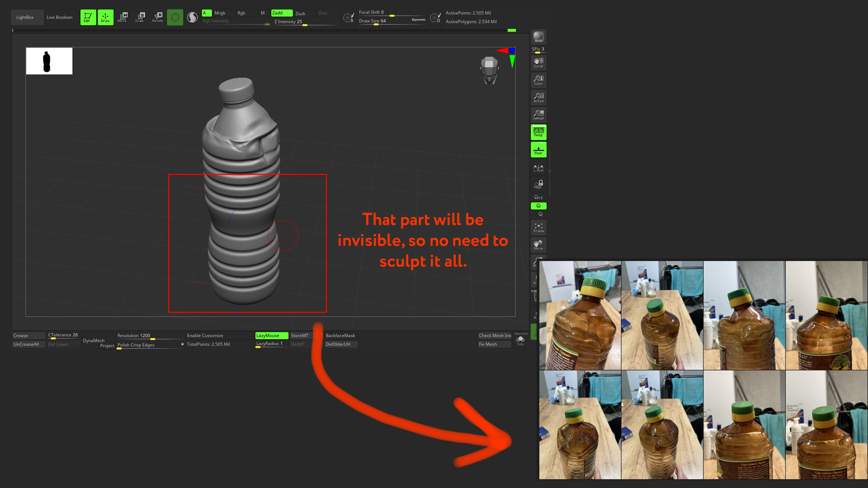Open the LightBox browser
Image resolution: width=868 pixels, height=488 pixels.
tap(25, 17)
